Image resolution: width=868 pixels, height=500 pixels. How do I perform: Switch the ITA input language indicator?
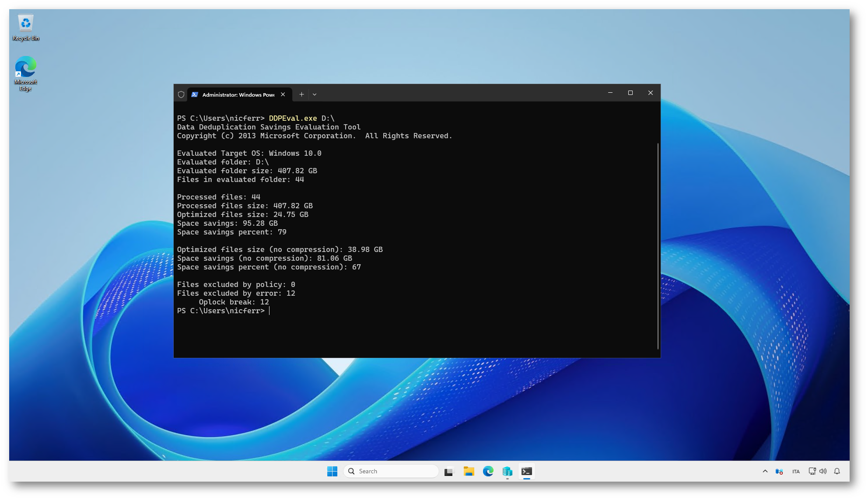pyautogui.click(x=796, y=471)
